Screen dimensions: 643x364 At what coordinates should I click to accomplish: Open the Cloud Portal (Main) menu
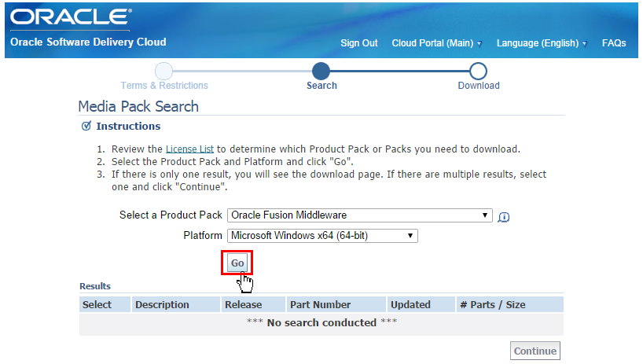(437, 43)
